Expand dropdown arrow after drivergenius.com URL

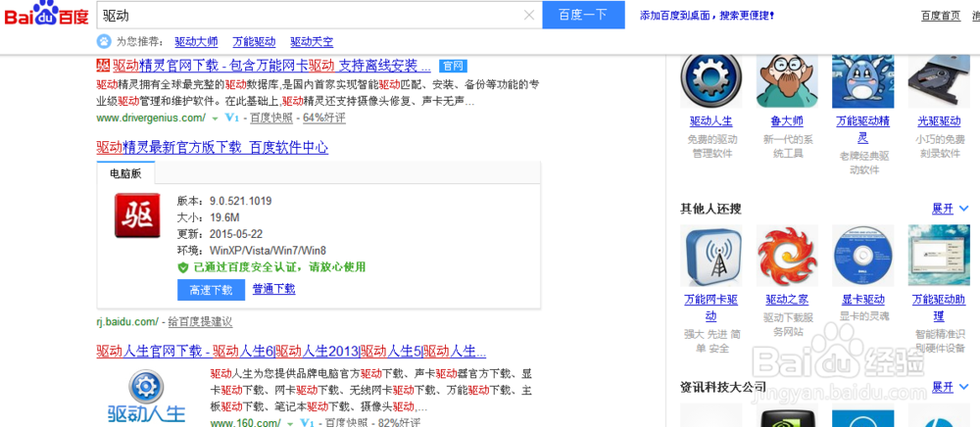[215, 118]
